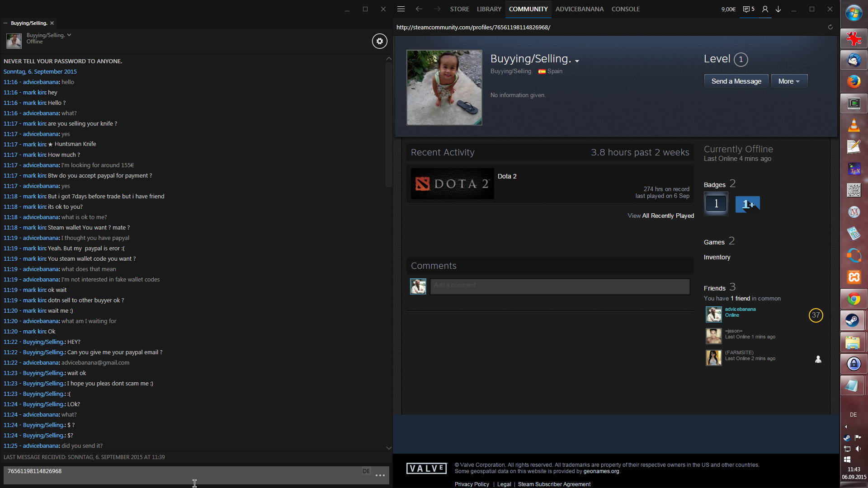Go back with the left arrow

coord(419,9)
